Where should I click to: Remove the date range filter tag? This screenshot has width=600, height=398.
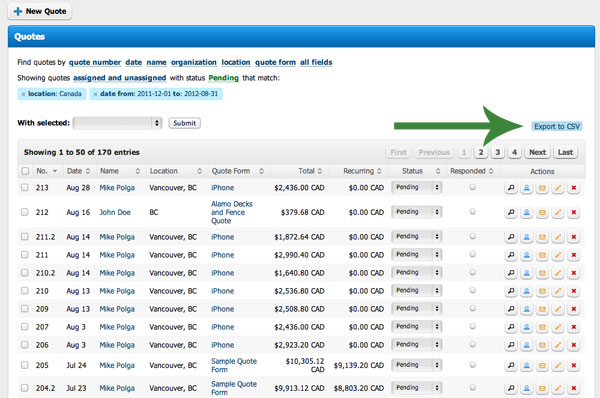95,94
